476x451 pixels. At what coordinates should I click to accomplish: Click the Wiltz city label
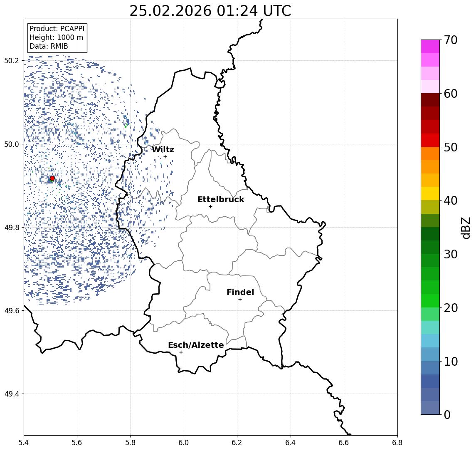click(x=163, y=149)
